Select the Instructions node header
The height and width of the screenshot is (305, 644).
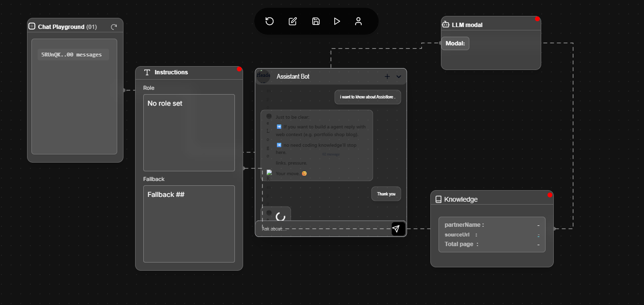[171, 72]
